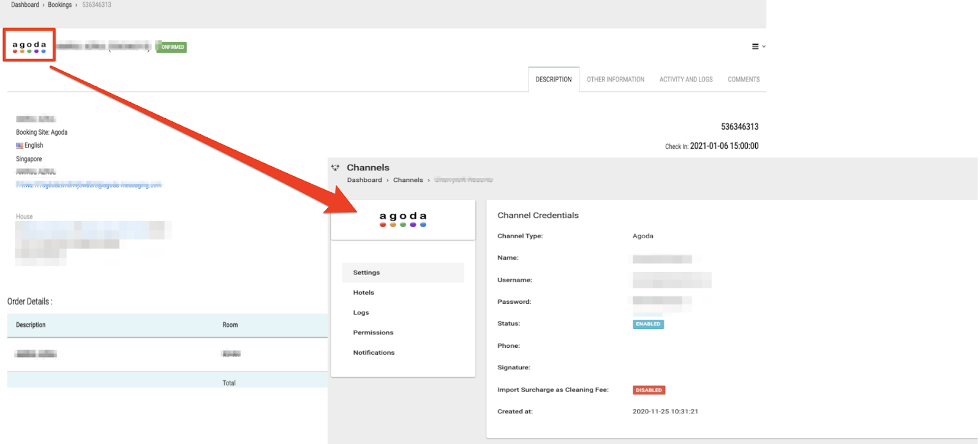This screenshot has width=980, height=444.
Task: Click the Description column header
Action: coord(31,325)
